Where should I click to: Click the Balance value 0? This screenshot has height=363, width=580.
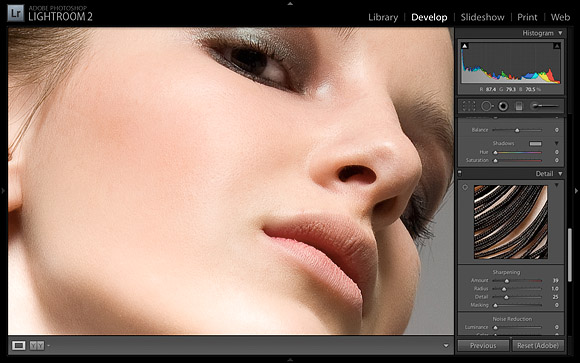pyautogui.click(x=557, y=130)
